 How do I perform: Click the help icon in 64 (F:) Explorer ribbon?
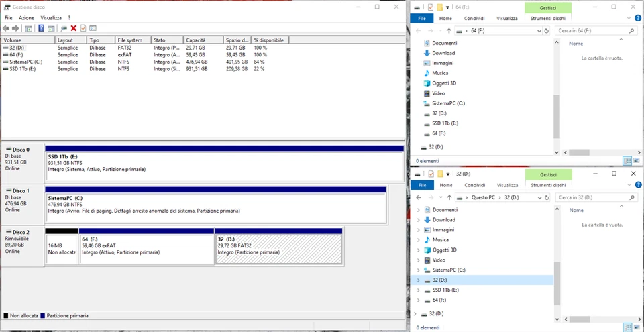[x=637, y=18]
